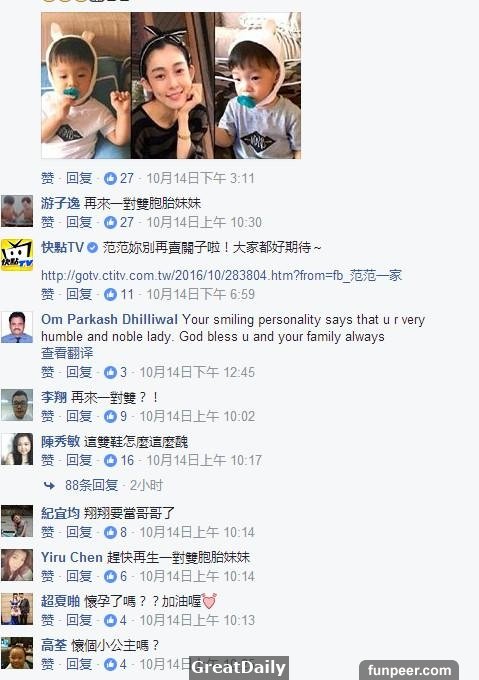The image size is (479, 680).
Task: Click 回复 under 紀宜均's comment
Action: (x=79, y=532)
